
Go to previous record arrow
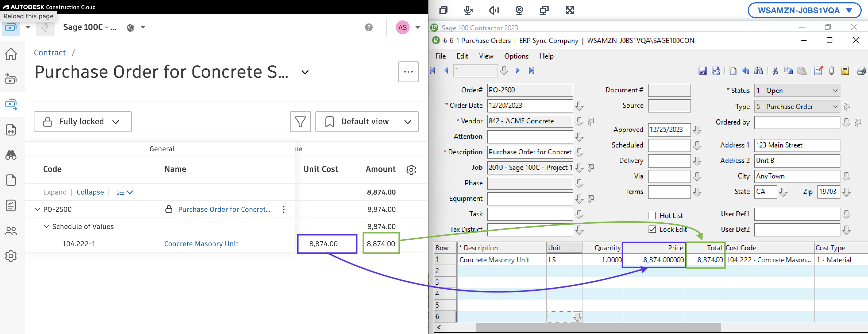click(x=446, y=71)
